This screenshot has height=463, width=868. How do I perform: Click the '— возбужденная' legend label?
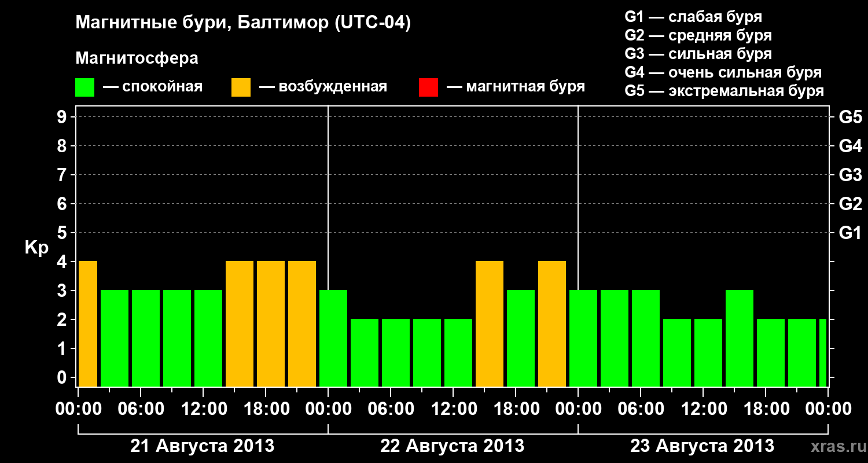pyautogui.click(x=323, y=87)
